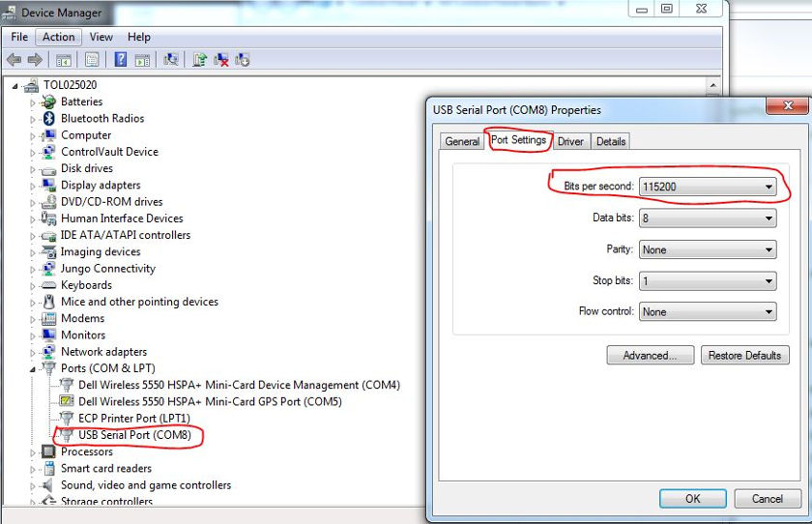Open the Data bits dropdown
Viewport: 812px width, 524px height.
point(708,218)
